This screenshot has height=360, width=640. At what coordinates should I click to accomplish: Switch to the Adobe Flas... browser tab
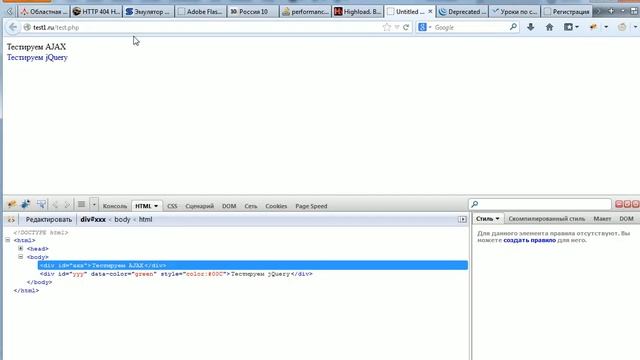pyautogui.click(x=200, y=12)
